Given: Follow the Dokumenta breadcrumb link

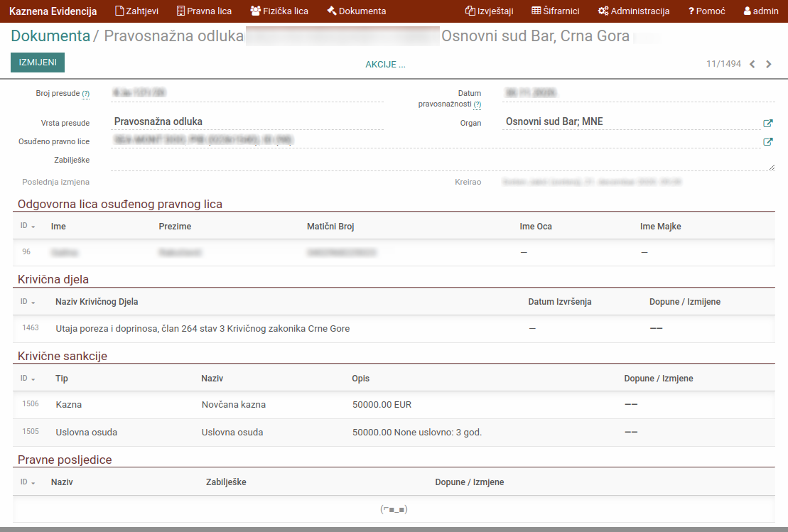Looking at the screenshot, I should point(50,36).
